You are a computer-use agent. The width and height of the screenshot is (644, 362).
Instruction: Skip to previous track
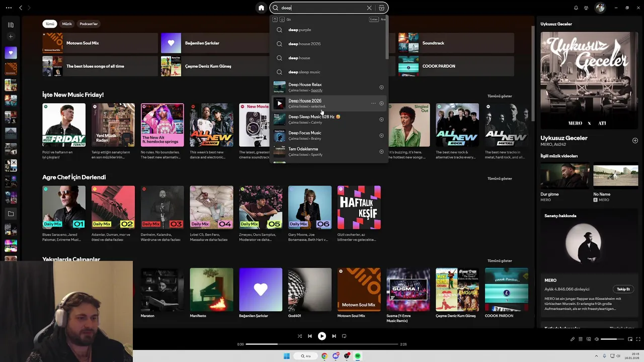[x=310, y=336]
